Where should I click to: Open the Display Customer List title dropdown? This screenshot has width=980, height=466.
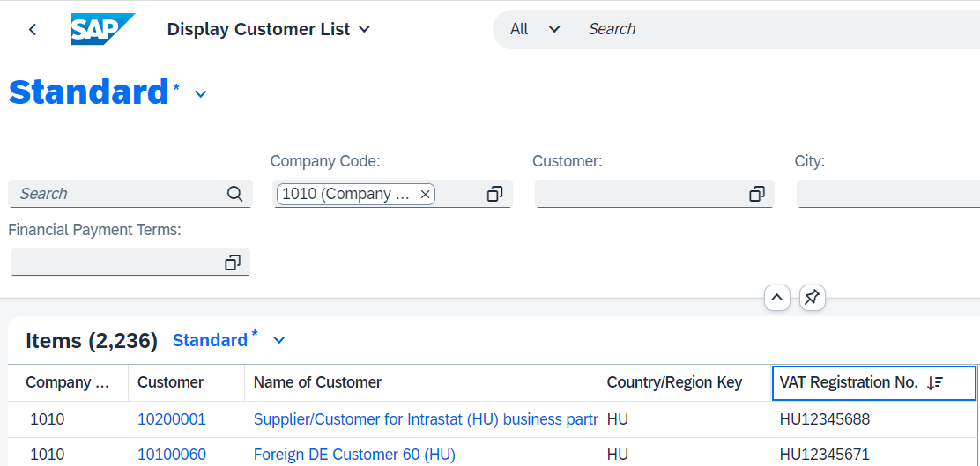pos(365,29)
